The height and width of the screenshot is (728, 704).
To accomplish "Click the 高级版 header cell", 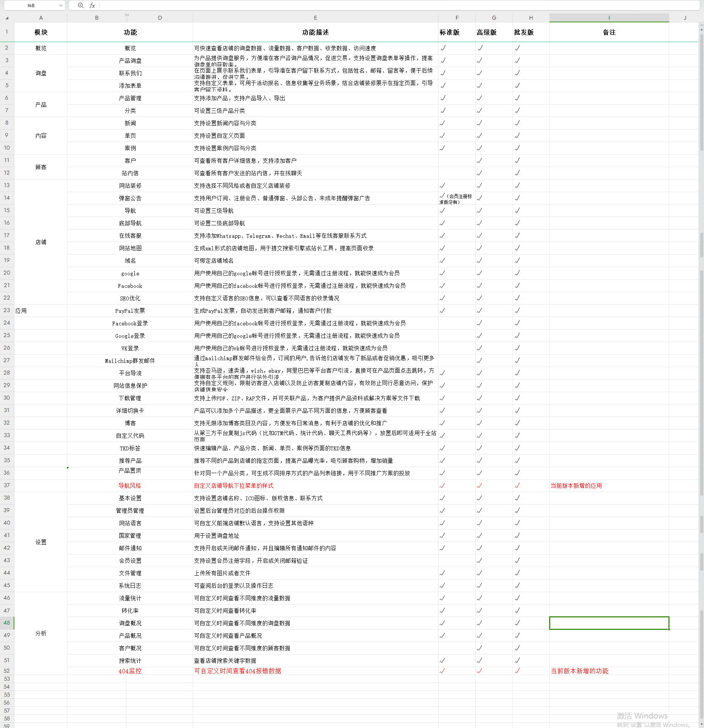I will pyautogui.click(x=494, y=32).
